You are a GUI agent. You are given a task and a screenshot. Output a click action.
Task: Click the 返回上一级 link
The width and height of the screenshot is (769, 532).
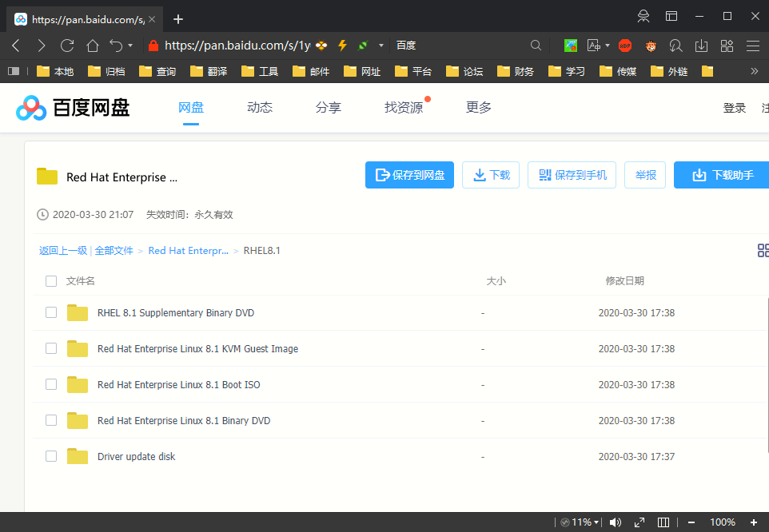[x=63, y=251]
